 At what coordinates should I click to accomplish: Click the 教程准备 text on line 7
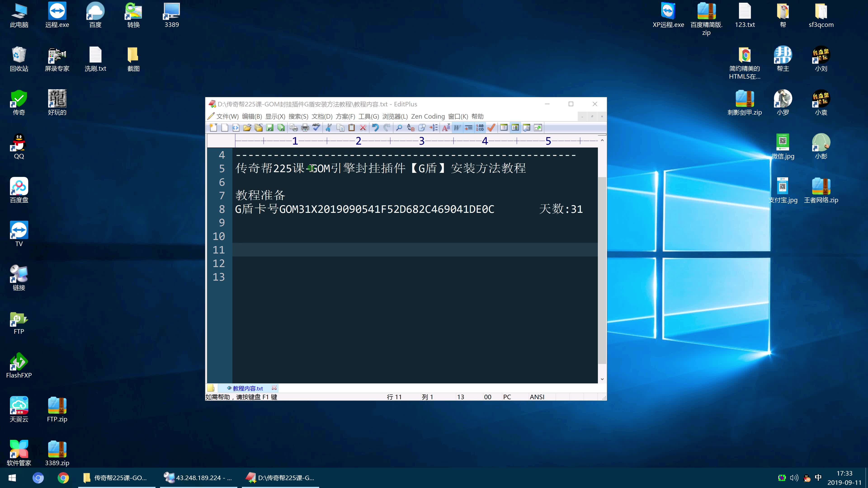[x=260, y=195]
